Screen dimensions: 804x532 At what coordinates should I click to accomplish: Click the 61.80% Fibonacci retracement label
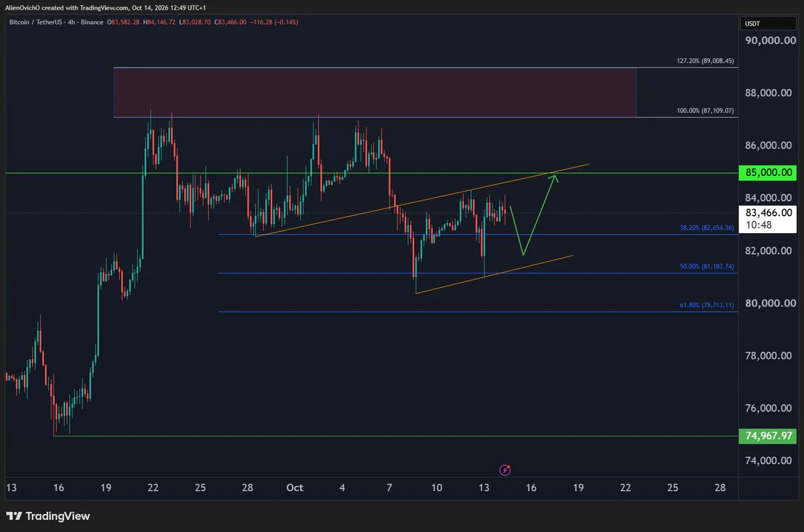(x=707, y=305)
